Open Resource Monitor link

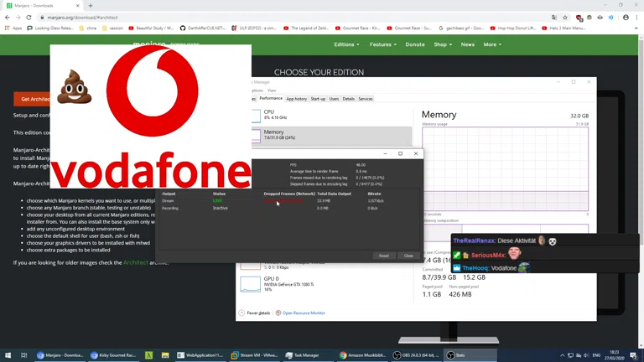point(303,313)
